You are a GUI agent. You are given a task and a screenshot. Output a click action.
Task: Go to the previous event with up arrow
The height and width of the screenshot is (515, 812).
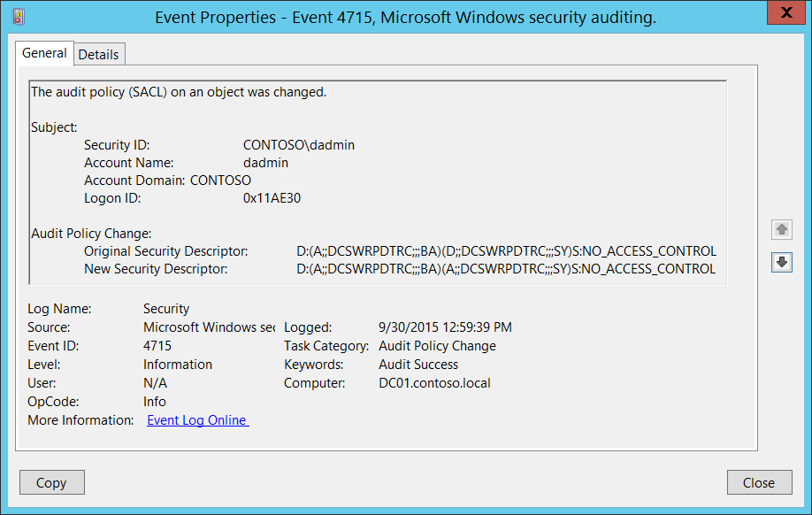click(781, 230)
